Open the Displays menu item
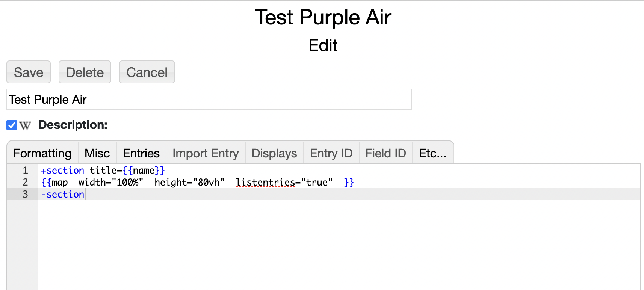This screenshot has height=290, width=644. click(274, 153)
